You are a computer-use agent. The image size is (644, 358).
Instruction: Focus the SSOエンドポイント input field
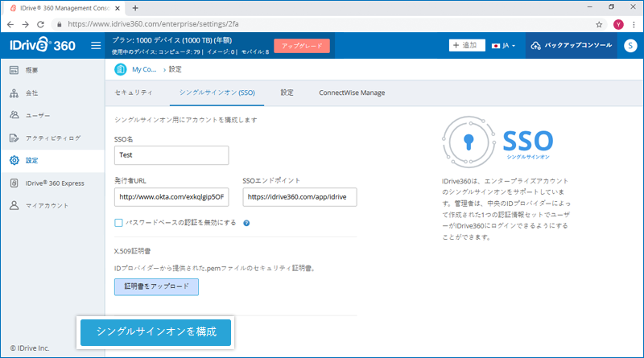[x=299, y=197]
